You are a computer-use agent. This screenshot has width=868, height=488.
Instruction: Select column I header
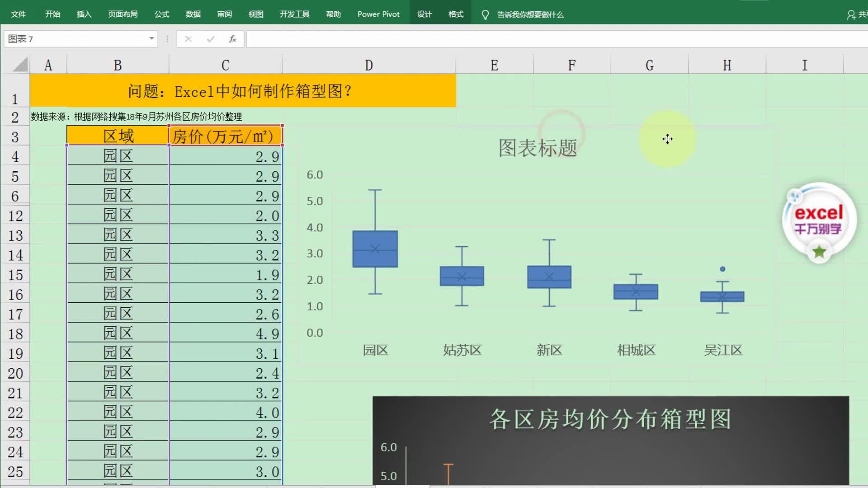805,65
